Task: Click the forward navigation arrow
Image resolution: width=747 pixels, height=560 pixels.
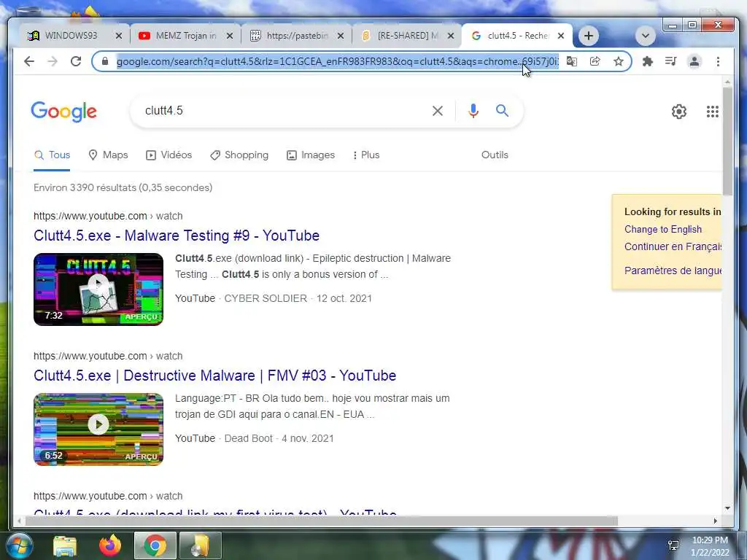Action: click(53, 61)
